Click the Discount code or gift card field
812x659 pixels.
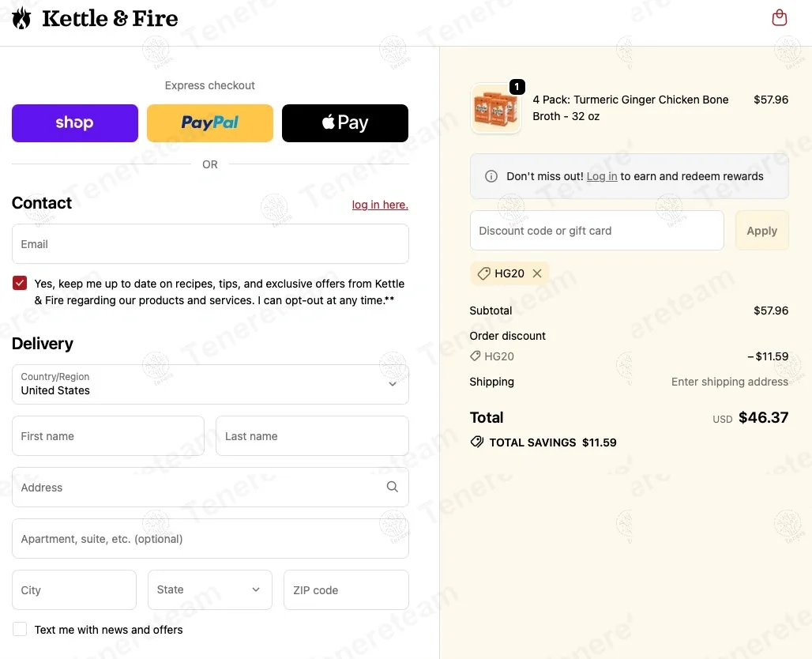pos(596,231)
